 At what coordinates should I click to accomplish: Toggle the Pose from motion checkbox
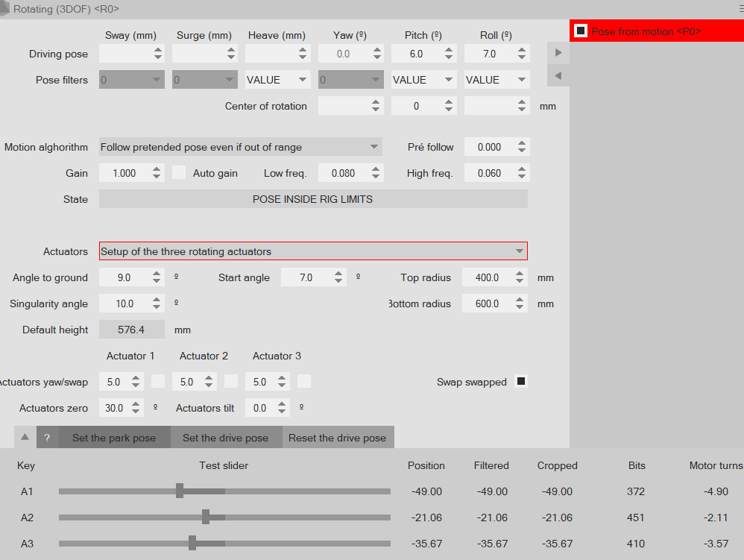point(581,31)
